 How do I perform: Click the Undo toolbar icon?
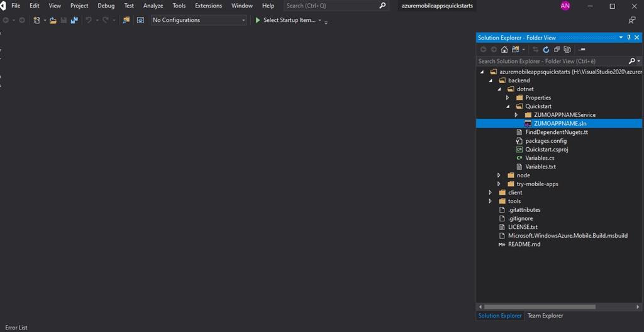pyautogui.click(x=88, y=20)
